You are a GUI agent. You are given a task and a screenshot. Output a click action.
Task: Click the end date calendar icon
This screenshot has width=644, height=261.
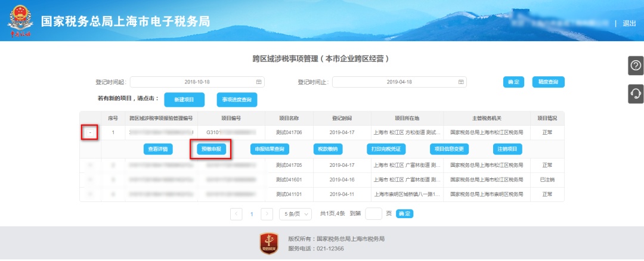(x=461, y=82)
